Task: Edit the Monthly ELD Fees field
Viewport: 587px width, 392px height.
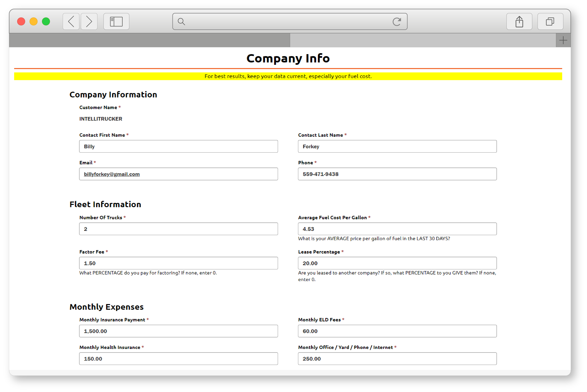Action: click(x=397, y=331)
